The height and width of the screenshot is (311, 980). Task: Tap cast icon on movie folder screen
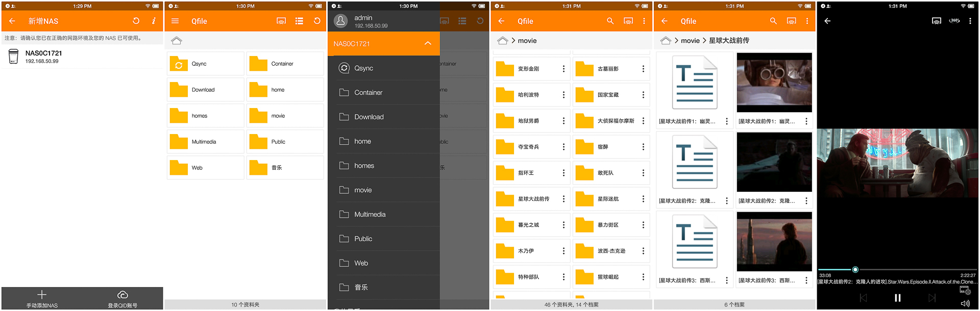point(628,21)
